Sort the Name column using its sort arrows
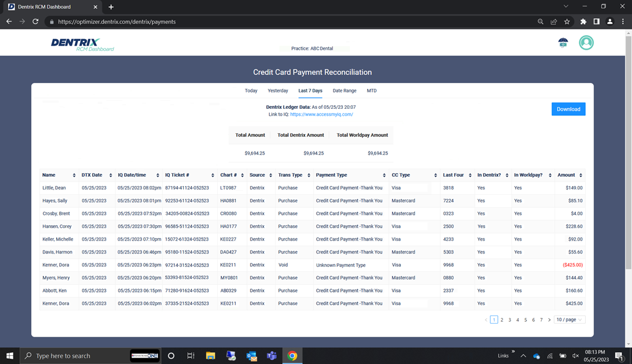The height and width of the screenshot is (364, 632). 75,174
